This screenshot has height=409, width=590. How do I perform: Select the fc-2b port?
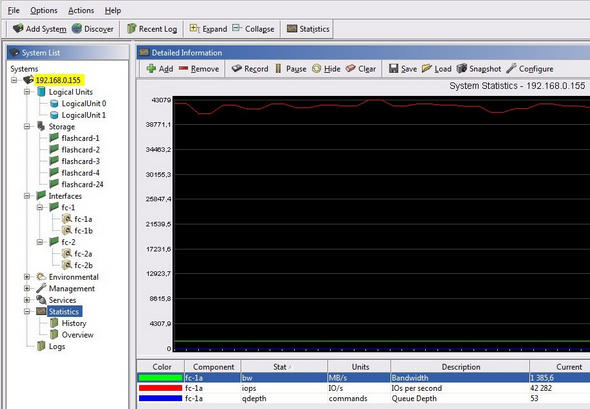[x=83, y=265]
